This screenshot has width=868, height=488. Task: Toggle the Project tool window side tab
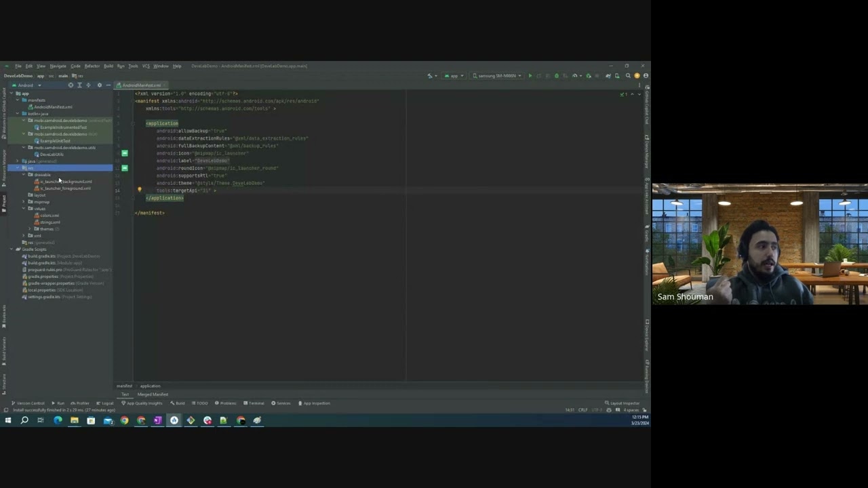tap(3, 201)
